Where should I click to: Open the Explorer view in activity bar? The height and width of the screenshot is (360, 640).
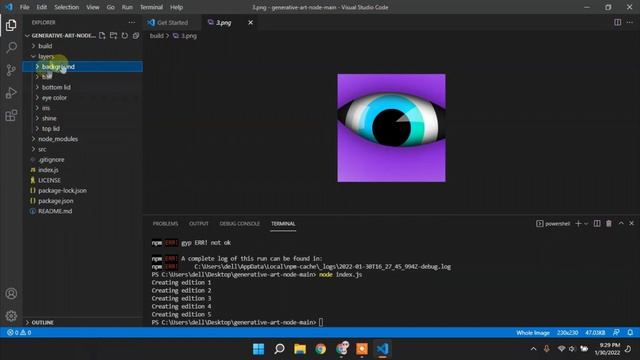coord(11,25)
